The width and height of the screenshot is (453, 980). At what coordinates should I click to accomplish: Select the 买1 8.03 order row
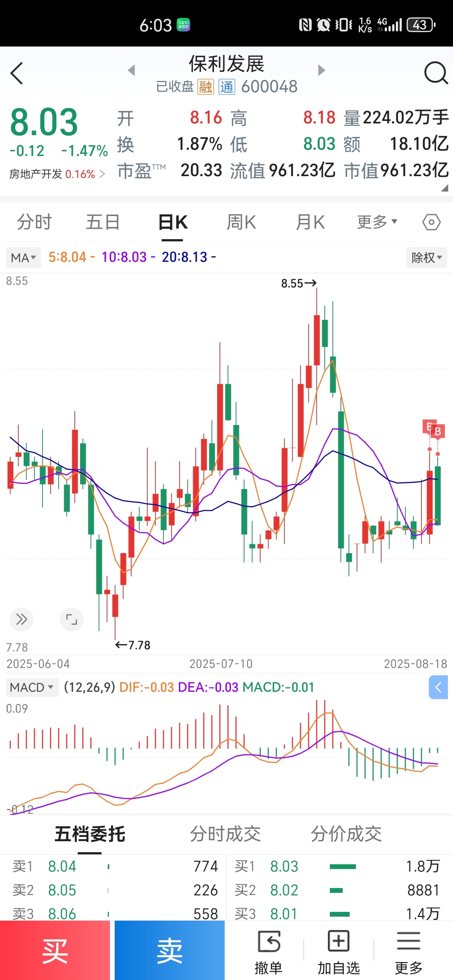[x=339, y=866]
